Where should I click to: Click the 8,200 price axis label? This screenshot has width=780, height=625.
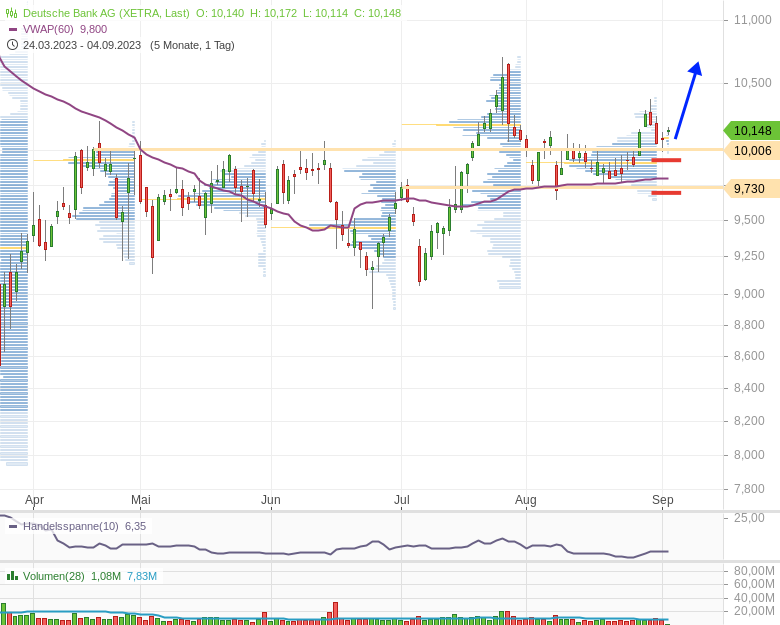(749, 421)
